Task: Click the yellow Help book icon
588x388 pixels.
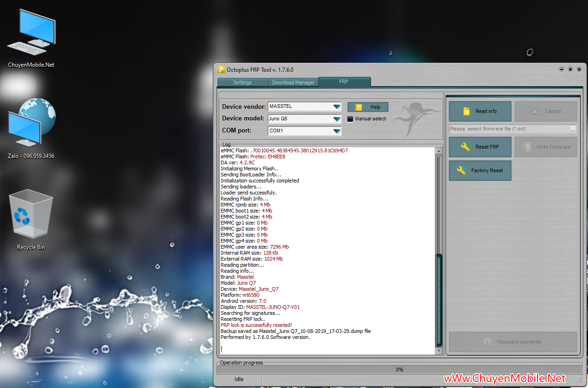Action: (359, 107)
